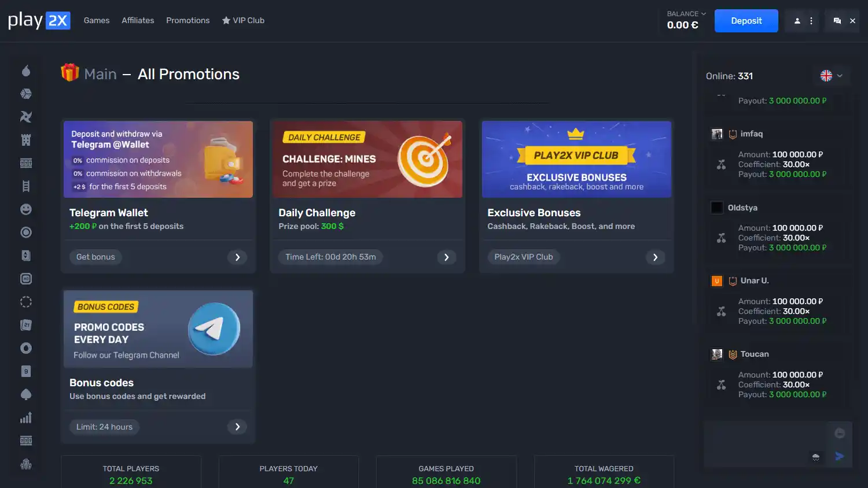This screenshot has width=868, height=488.
Task: Click the Bonus codes card arrow
Action: coord(237,427)
